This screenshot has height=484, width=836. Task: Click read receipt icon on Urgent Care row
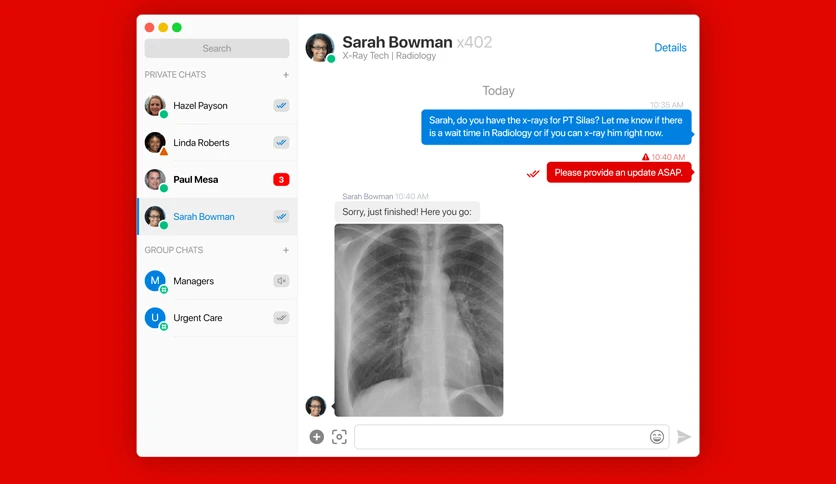[x=281, y=318]
